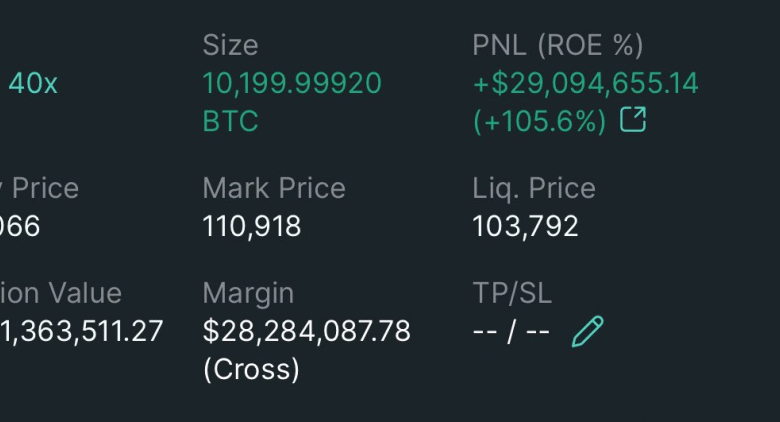
Task: Click the BTC unit text under Size
Action: click(230, 121)
